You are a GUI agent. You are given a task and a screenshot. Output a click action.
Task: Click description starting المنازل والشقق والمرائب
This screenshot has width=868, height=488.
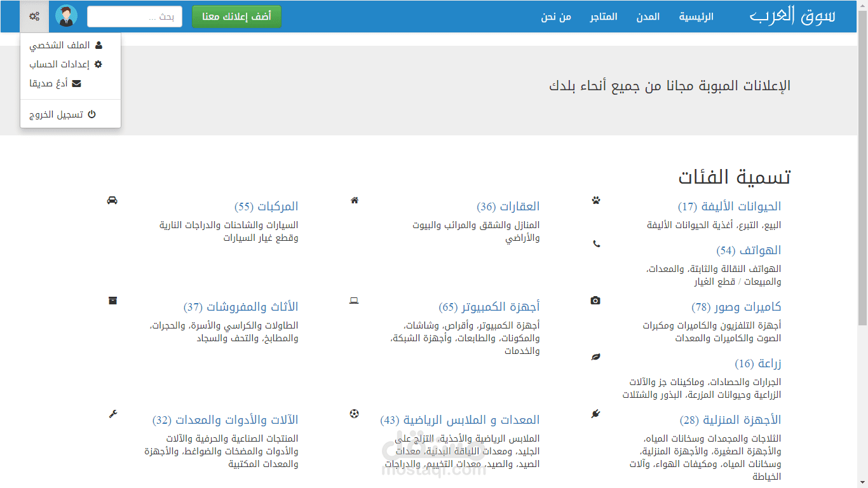click(x=476, y=231)
